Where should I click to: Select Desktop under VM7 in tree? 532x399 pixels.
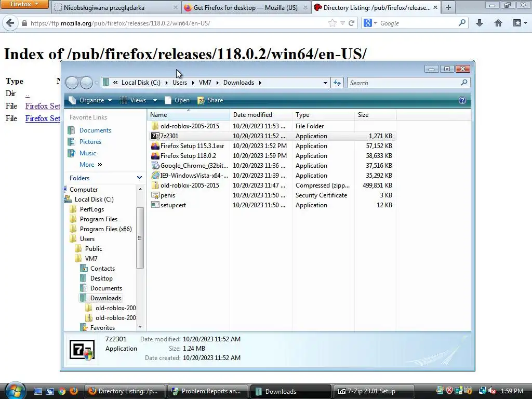pos(101,278)
